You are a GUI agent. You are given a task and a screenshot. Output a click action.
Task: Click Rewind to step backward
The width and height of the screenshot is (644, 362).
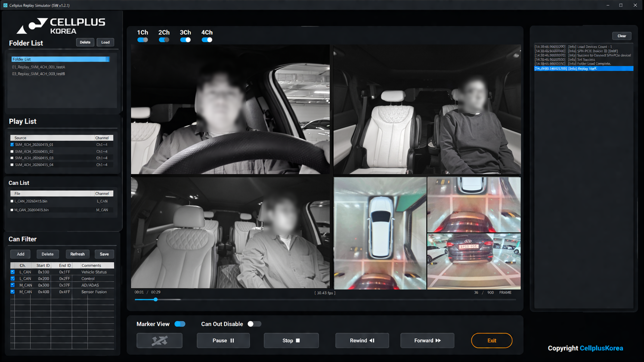coord(362,340)
